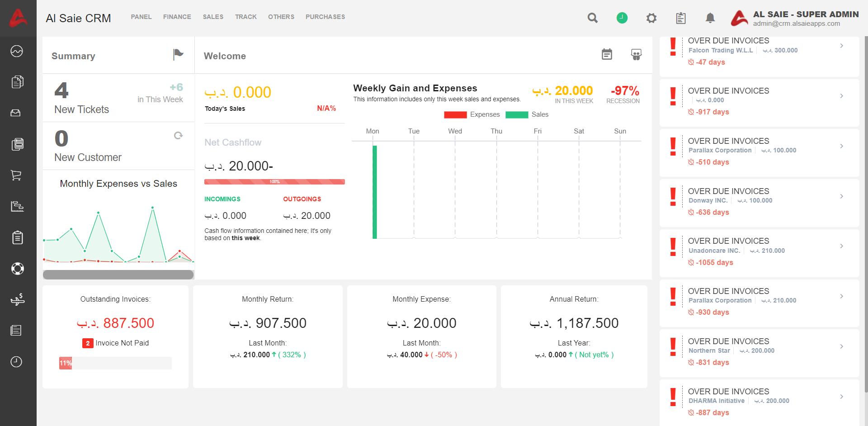Click the Monthly Expenses chart horizontal scrollbar

118,275
